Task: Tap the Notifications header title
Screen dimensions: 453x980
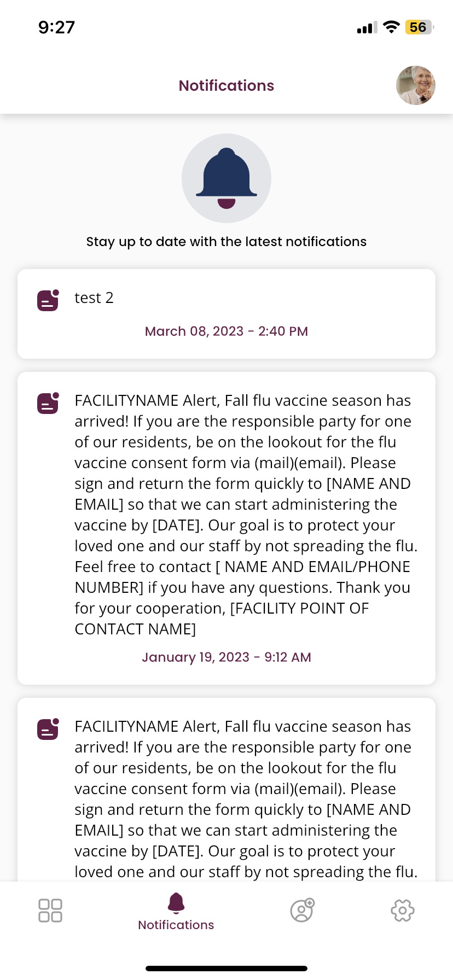Action: [x=226, y=86]
